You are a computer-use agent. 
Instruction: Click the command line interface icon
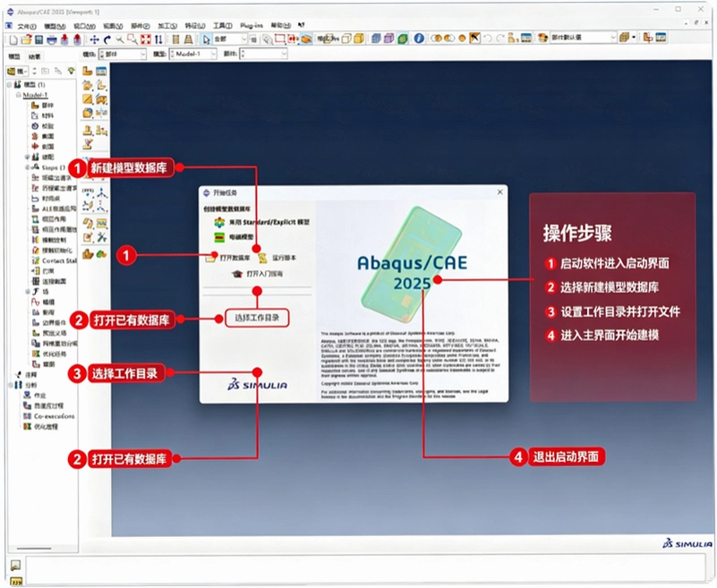(x=15, y=582)
